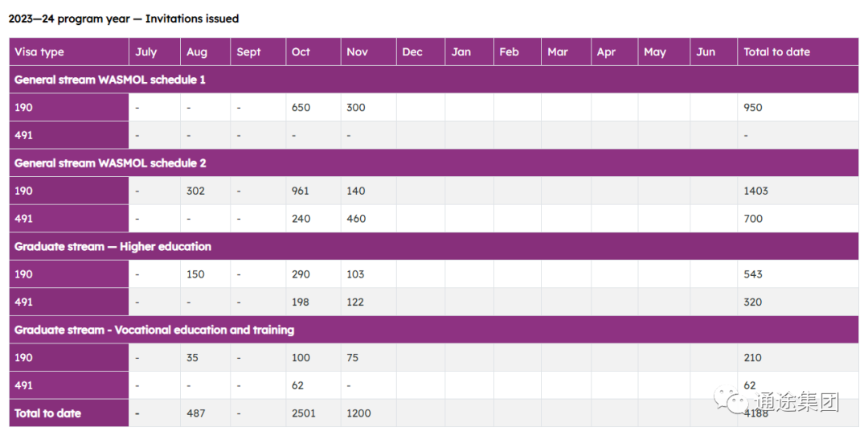This screenshot has width=868, height=440.
Task: Click the Aug total 487
Action: [x=195, y=413]
